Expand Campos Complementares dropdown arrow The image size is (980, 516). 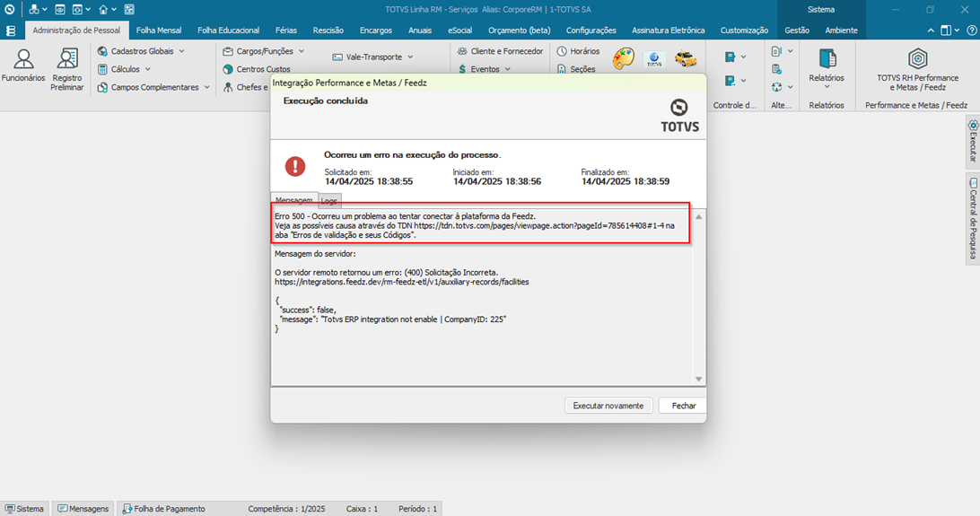tap(207, 87)
